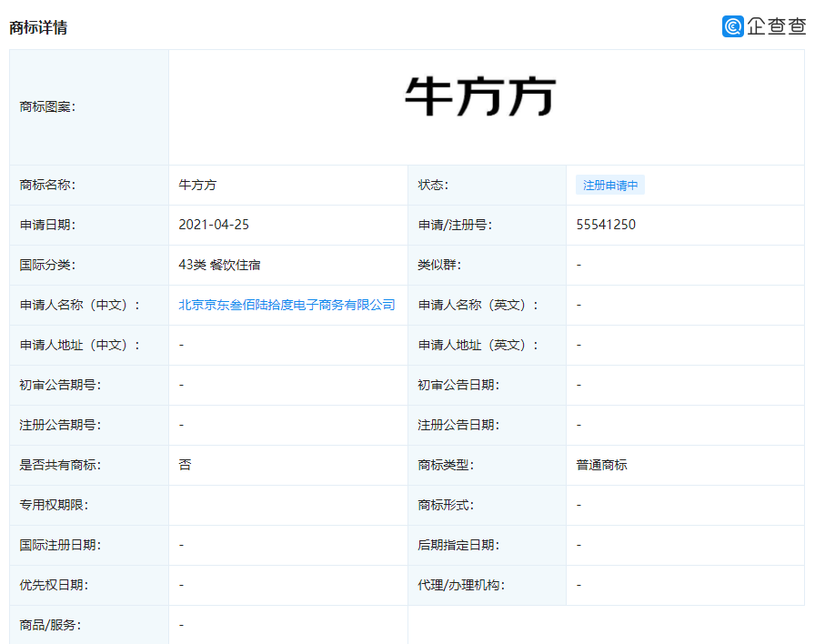Image resolution: width=815 pixels, height=644 pixels.
Task: Click the 注册申请中 status badge
Action: tap(610, 185)
